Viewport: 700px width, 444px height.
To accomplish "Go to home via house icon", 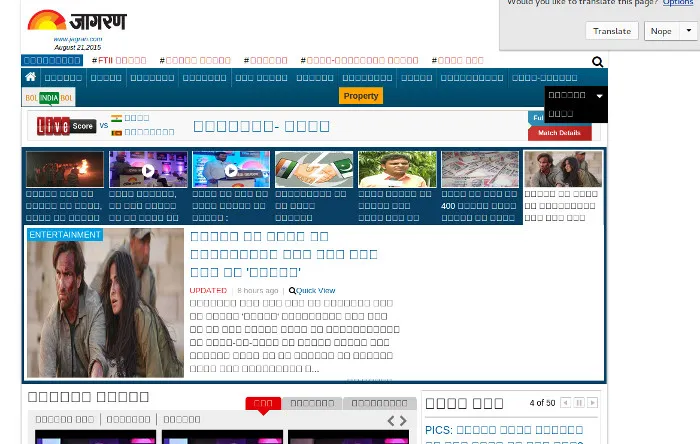I will point(30,77).
